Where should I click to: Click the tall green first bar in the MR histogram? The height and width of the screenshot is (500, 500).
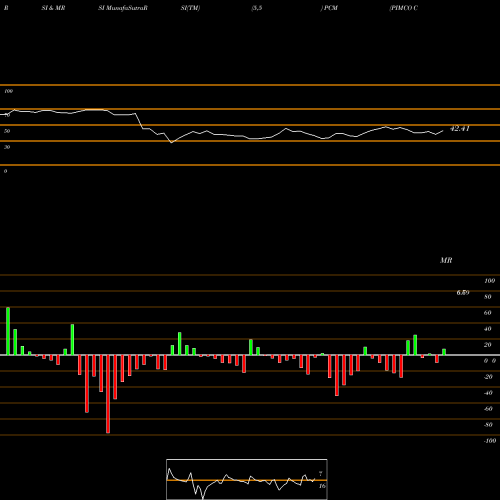pyautogui.click(x=8, y=331)
